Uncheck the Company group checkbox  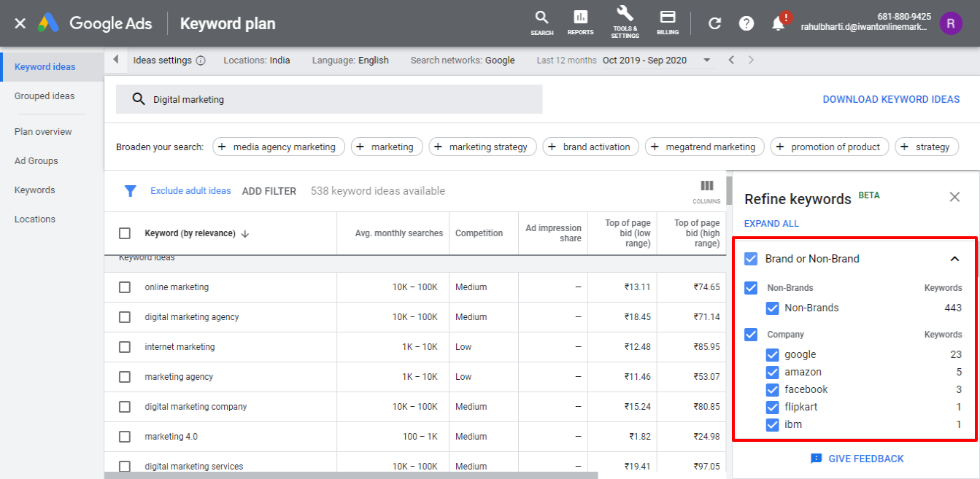pyautogui.click(x=751, y=335)
